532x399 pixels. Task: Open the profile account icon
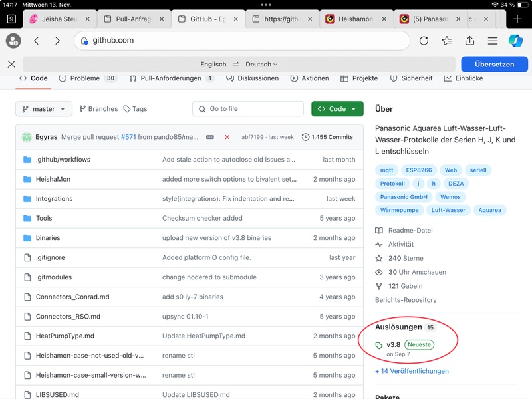[13, 41]
